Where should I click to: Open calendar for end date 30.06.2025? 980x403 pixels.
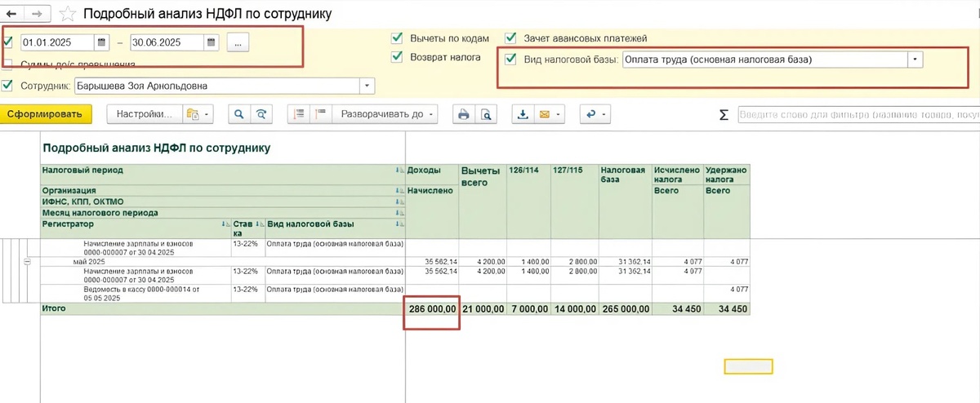click(x=212, y=42)
